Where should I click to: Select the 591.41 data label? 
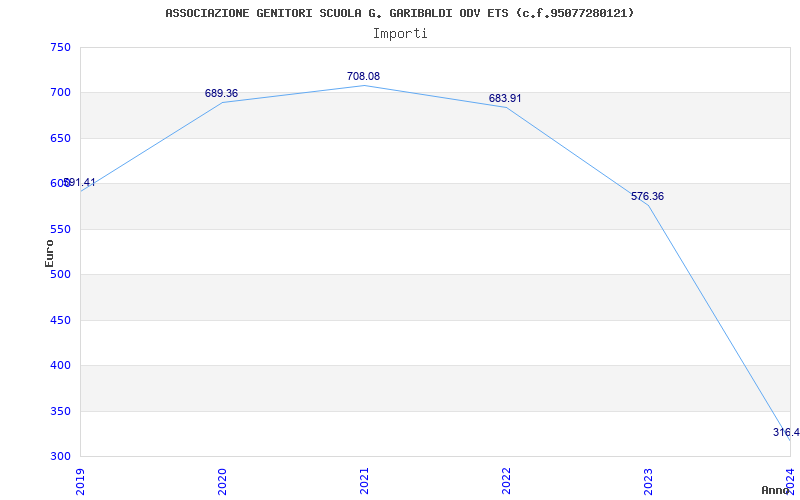tap(79, 183)
